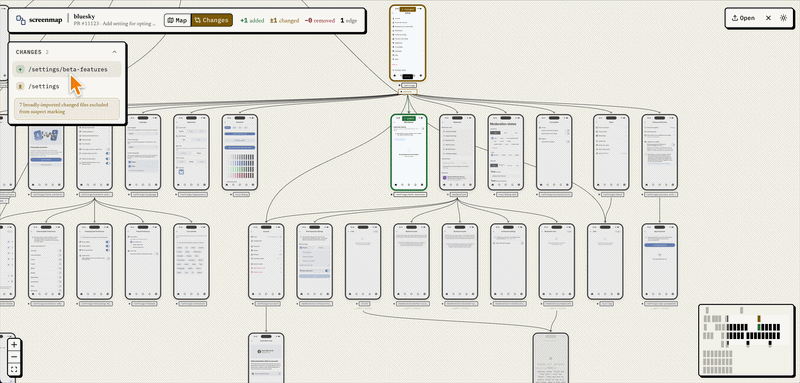Filter by the ±1 changed count

(284, 20)
